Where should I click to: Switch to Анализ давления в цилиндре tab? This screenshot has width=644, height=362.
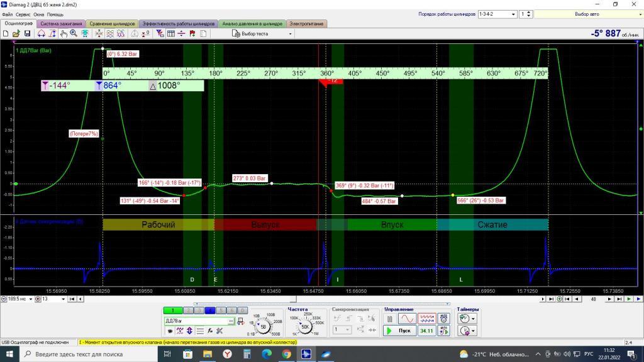pos(252,24)
